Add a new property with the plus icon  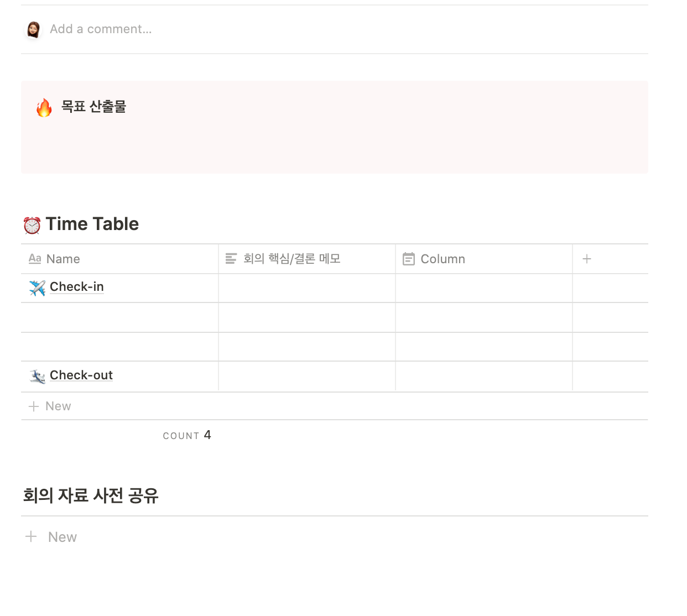pyautogui.click(x=587, y=259)
